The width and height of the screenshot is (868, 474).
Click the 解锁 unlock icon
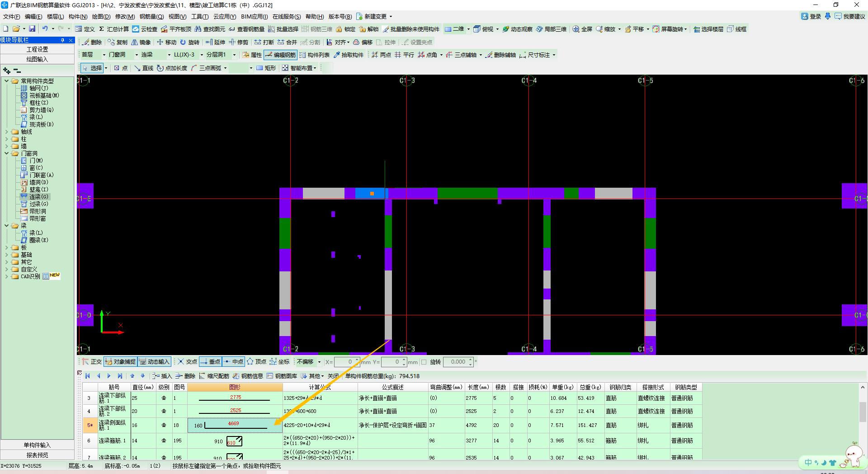point(369,29)
